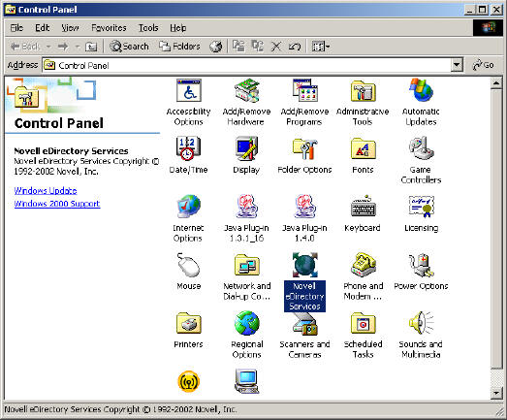This screenshot has width=507, height=420.
Task: Open Keyboard settings
Action: click(363, 213)
